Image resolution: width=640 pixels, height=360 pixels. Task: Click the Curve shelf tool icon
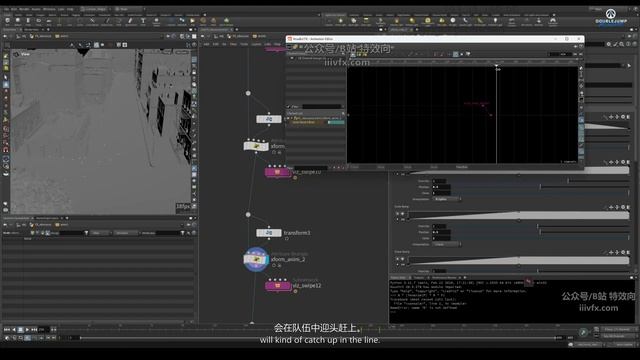click(x=92, y=21)
